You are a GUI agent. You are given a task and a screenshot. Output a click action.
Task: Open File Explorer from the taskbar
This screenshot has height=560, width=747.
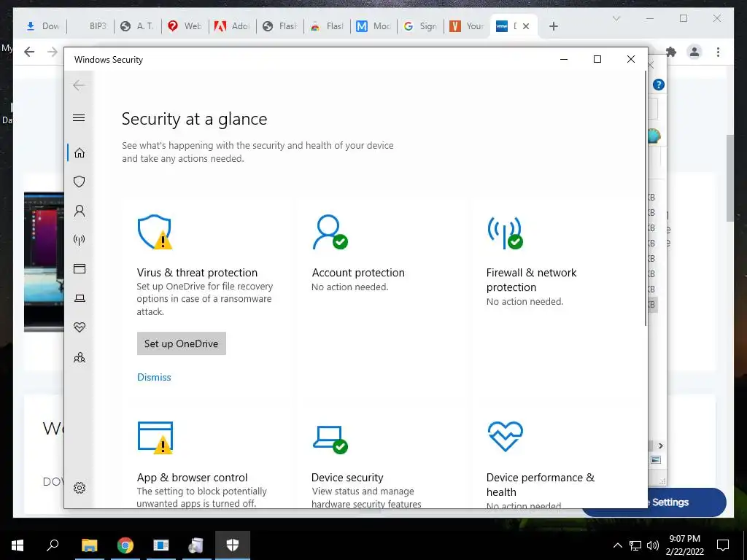89,545
